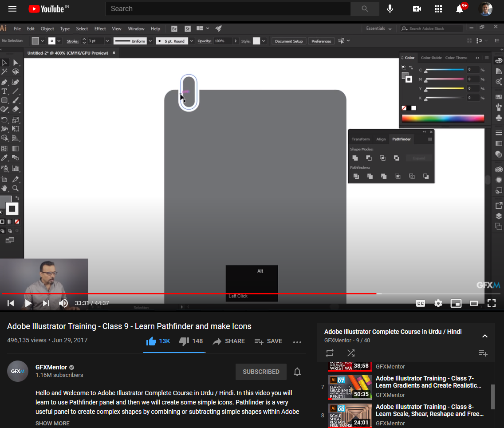Viewport: 504px width, 428px height.
Task: Switch to the Align tab
Action: point(381,139)
